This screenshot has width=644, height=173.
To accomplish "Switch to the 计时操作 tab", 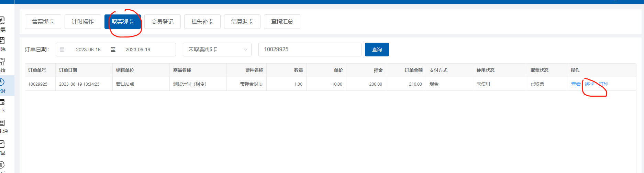I will (x=83, y=22).
